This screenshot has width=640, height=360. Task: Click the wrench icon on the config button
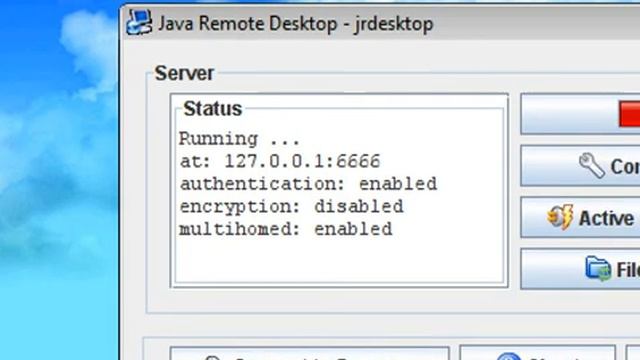pyautogui.click(x=591, y=165)
